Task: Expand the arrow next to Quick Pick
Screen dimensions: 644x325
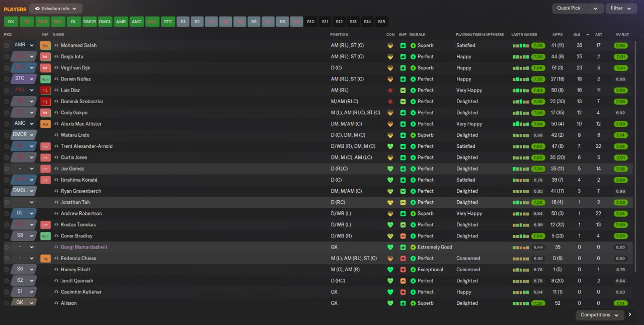Action: click(595, 9)
